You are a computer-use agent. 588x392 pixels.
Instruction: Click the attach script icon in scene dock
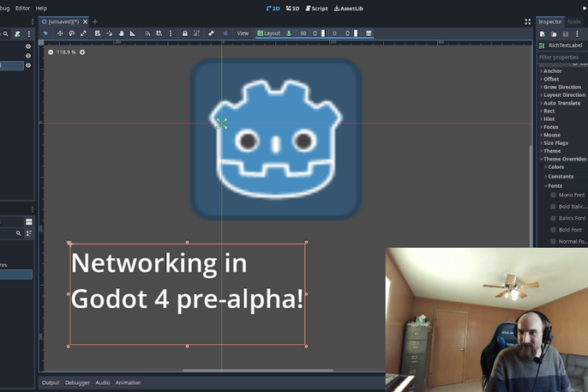17,34
